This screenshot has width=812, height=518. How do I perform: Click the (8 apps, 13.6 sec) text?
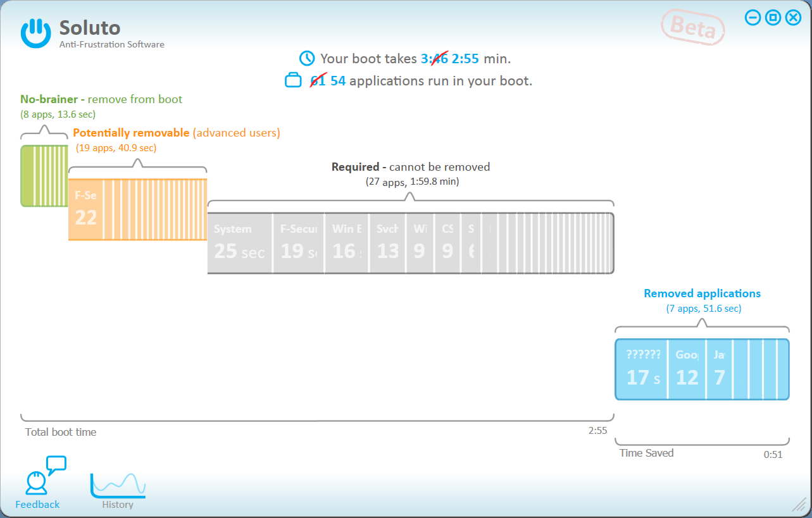click(x=58, y=114)
